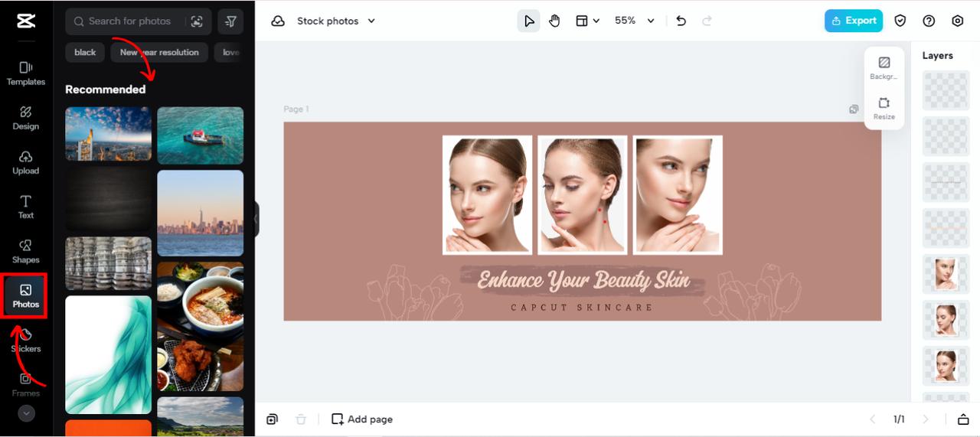Select the right woman portrait on canvas
Screen dimensions: 980x437
click(x=678, y=195)
